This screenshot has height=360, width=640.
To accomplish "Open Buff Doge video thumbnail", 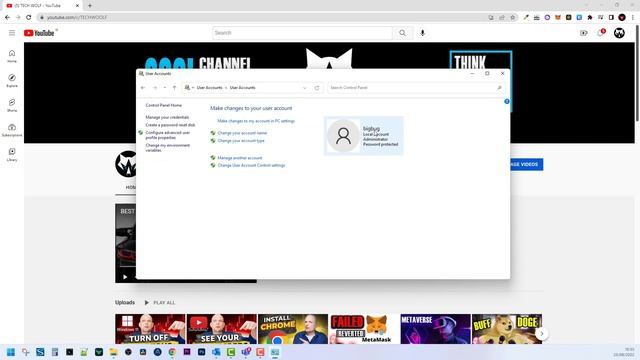I will (507, 329).
